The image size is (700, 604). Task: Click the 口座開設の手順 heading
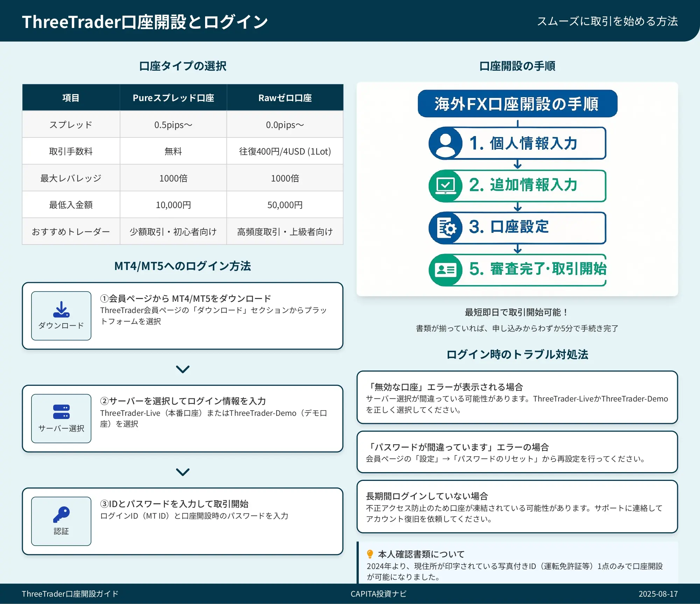tap(517, 66)
